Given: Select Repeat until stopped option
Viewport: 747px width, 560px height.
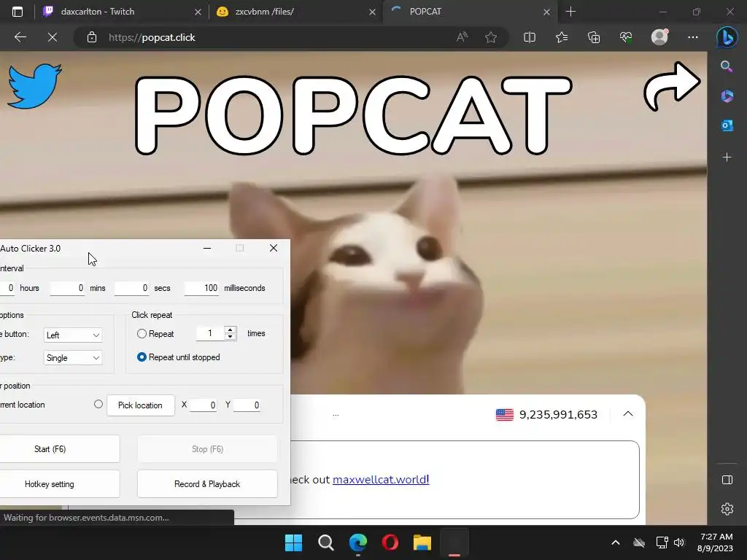Looking at the screenshot, I should click(x=142, y=357).
